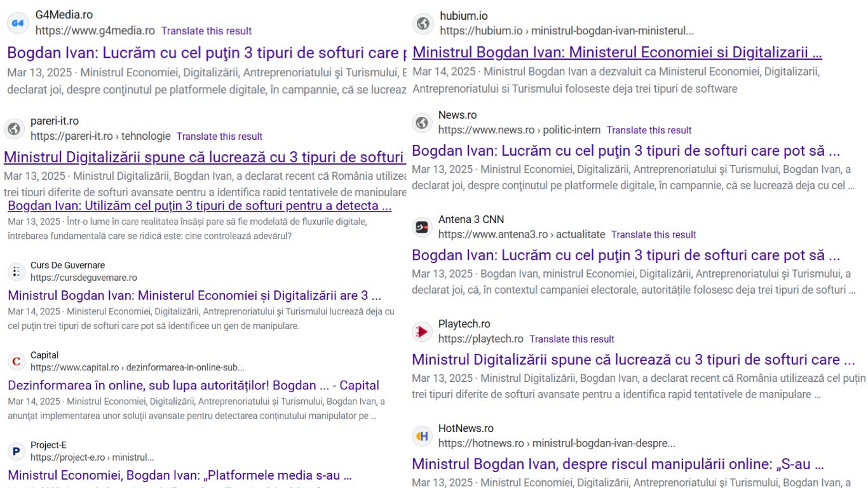Click the 'Antena 3 CNN' site name
The image size is (868, 488).
[471, 219]
